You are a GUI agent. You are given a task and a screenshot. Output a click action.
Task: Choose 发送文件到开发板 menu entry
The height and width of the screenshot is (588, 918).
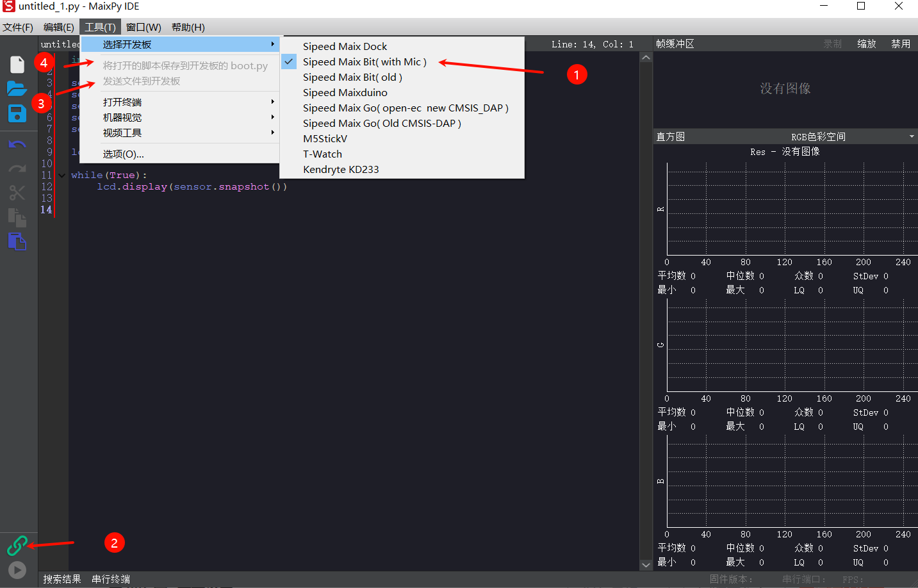[x=180, y=81]
